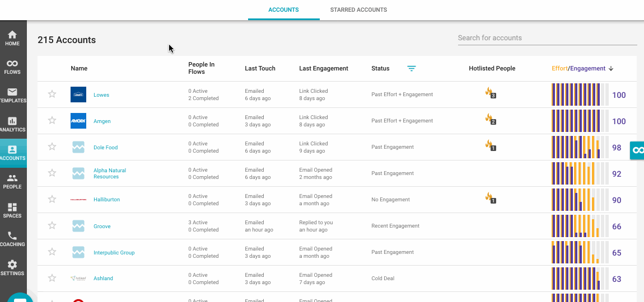
Task: Click the Hotlisted People column header
Action: pyautogui.click(x=492, y=69)
